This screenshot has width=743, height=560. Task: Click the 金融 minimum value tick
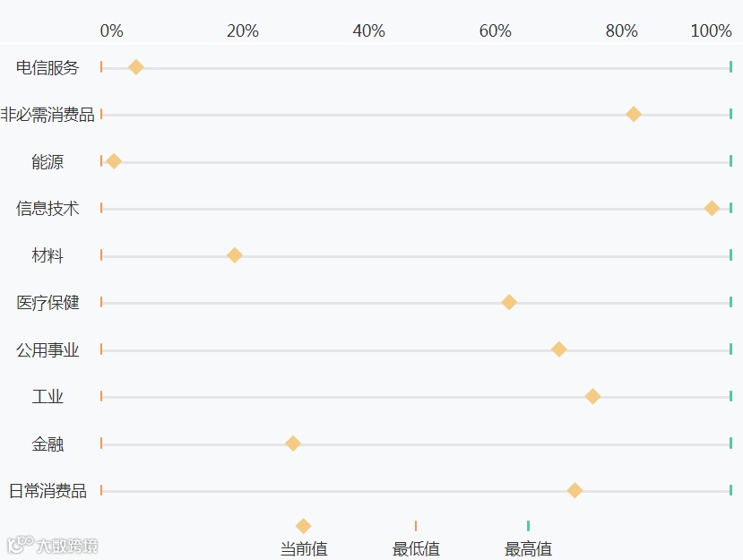(101, 444)
